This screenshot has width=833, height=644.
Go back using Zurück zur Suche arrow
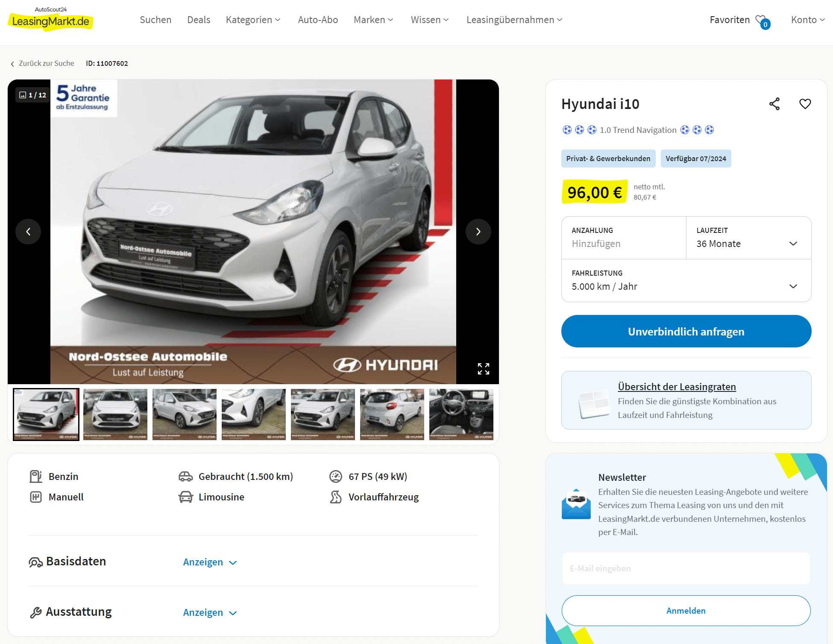tap(42, 64)
